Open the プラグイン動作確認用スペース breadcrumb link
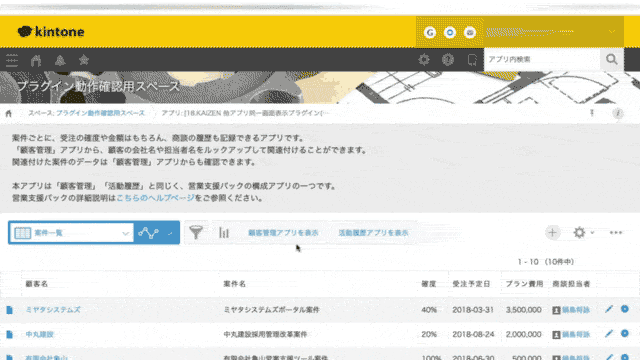The image size is (640, 360). 100,113
